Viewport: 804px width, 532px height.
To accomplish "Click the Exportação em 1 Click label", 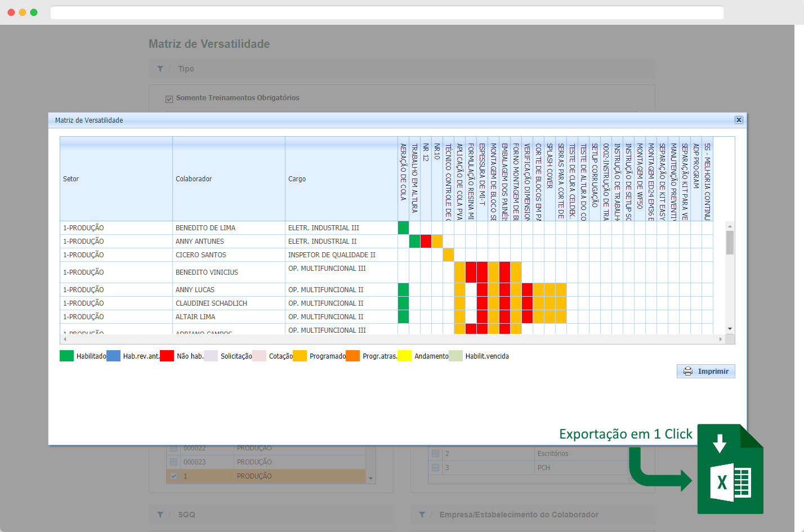I will pos(626,434).
